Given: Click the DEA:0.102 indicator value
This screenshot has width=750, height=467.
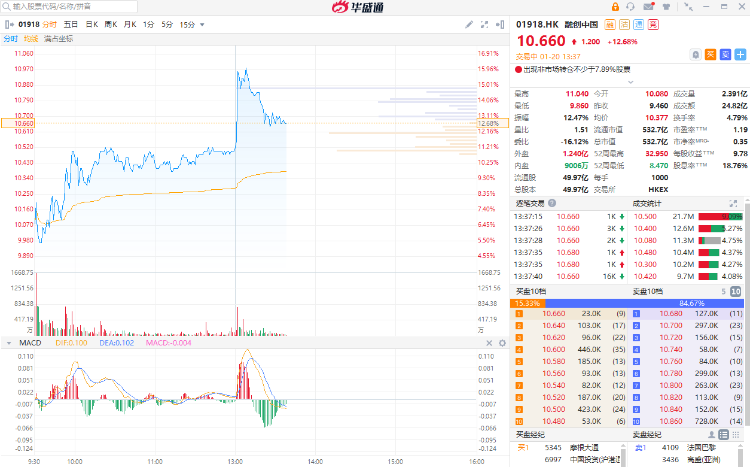Looking at the screenshot, I should [x=117, y=343].
